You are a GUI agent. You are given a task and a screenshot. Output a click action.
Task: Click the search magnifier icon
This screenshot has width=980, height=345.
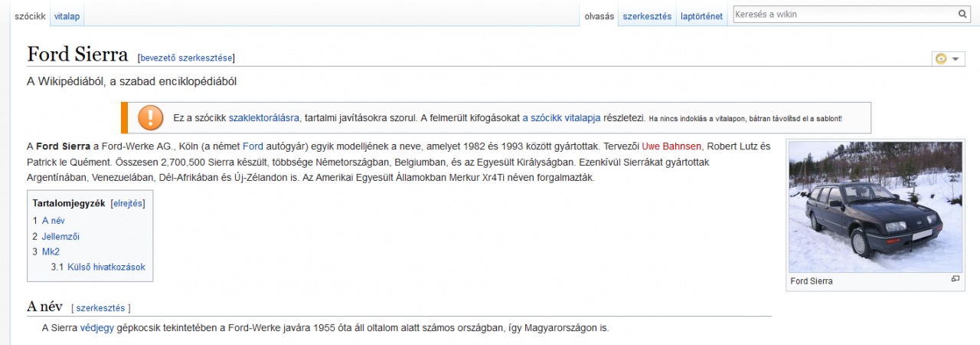click(x=962, y=14)
